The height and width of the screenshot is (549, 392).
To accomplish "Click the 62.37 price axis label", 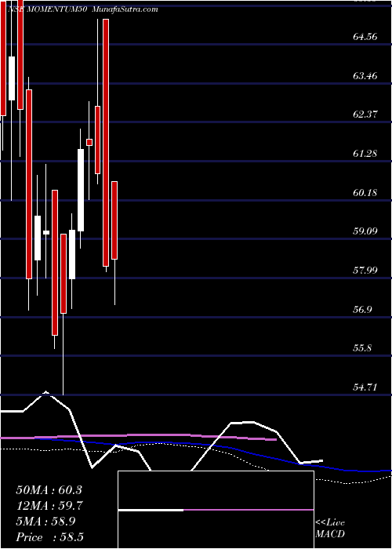I will point(365,114).
